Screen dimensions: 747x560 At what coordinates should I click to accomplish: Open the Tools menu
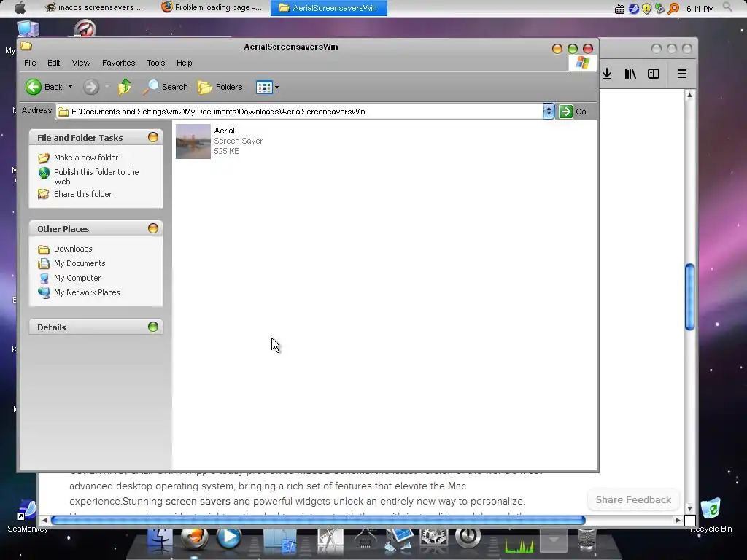click(156, 63)
